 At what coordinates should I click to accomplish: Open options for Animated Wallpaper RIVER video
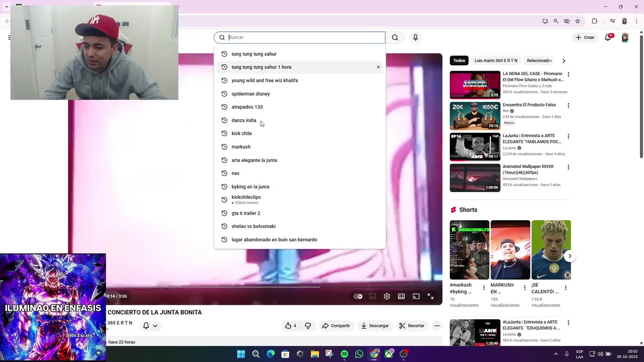(569, 167)
